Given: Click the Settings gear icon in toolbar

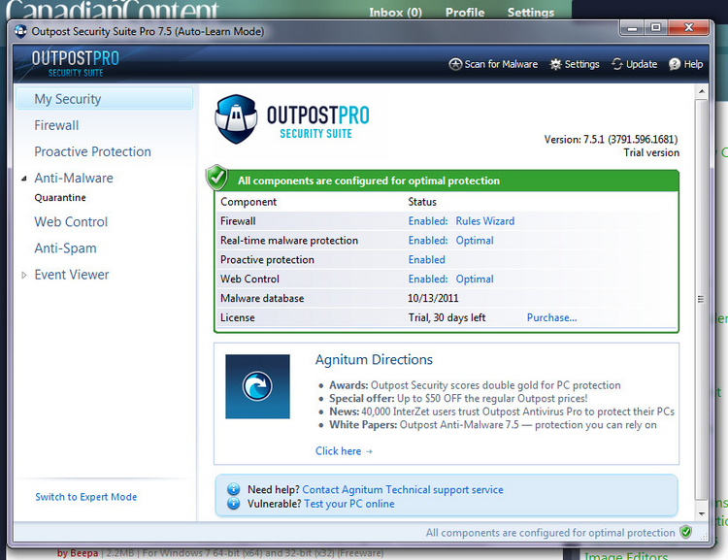Looking at the screenshot, I should pyautogui.click(x=556, y=64).
